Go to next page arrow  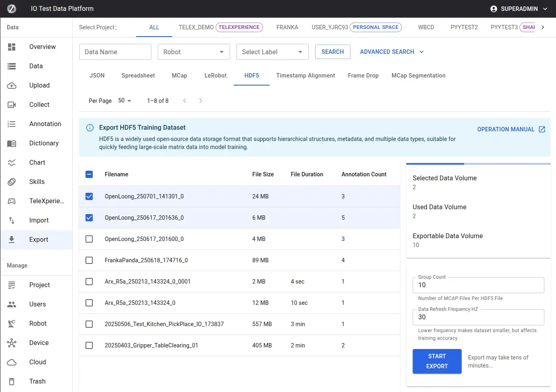tap(201, 101)
